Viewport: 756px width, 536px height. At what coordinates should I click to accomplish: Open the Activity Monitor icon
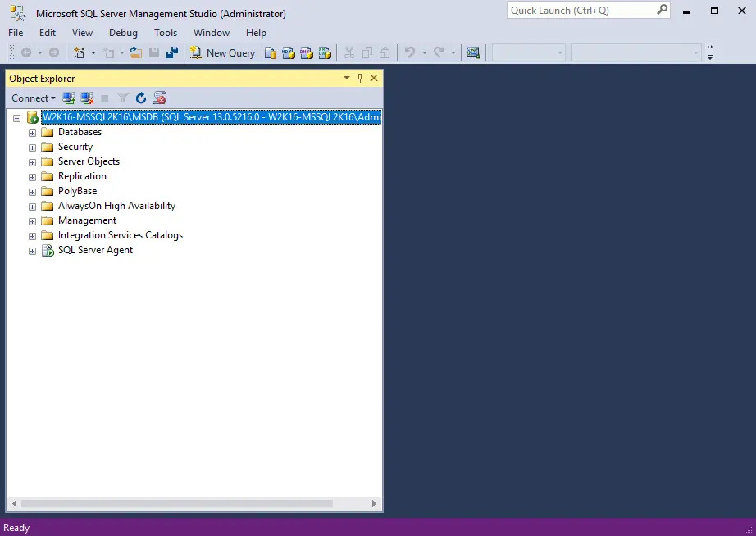pyautogui.click(x=473, y=52)
